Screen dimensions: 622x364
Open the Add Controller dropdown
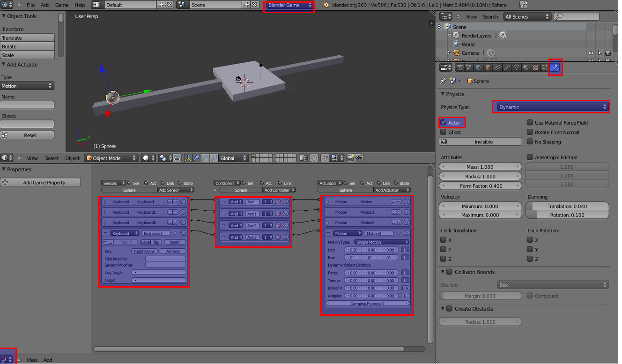pos(279,190)
